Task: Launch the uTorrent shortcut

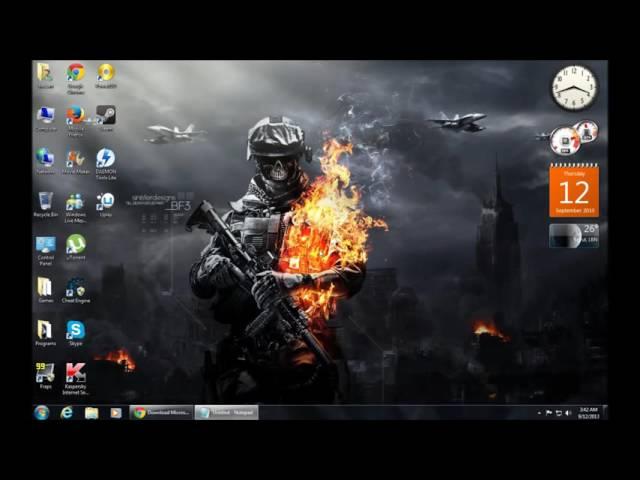Action: coord(76,247)
